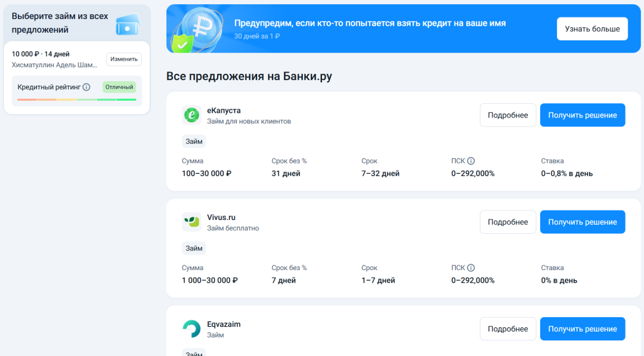
Task: Click the 7–32 дней term value
Action: coord(380,174)
